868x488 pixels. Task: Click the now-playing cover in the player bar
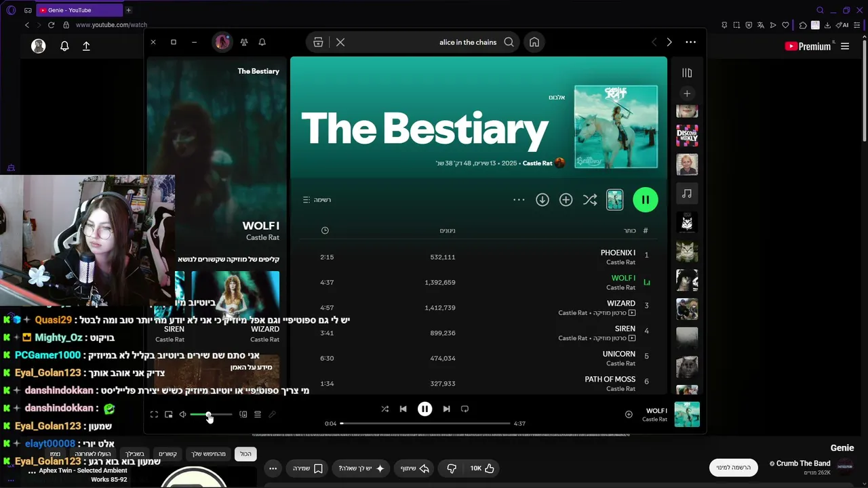click(x=687, y=414)
